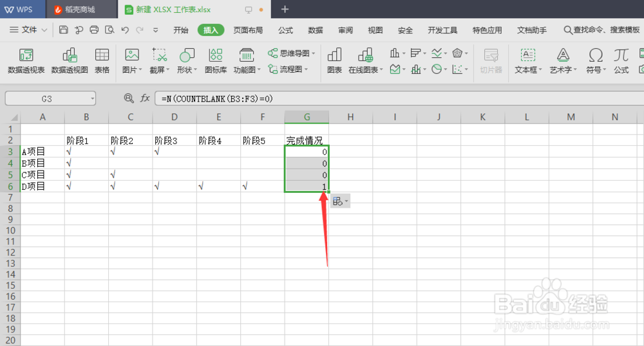Click the search commands (查找命令) box
Screen dimensions: 644x346
click(x=601, y=30)
